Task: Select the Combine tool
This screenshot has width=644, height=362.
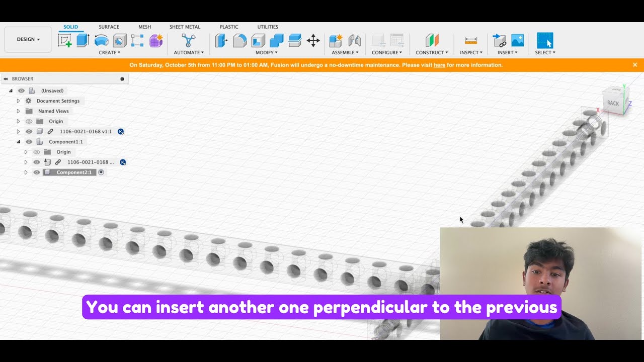Action: (277, 41)
